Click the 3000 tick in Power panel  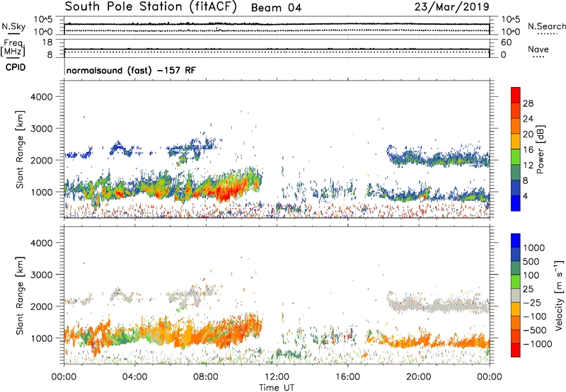coord(41,129)
